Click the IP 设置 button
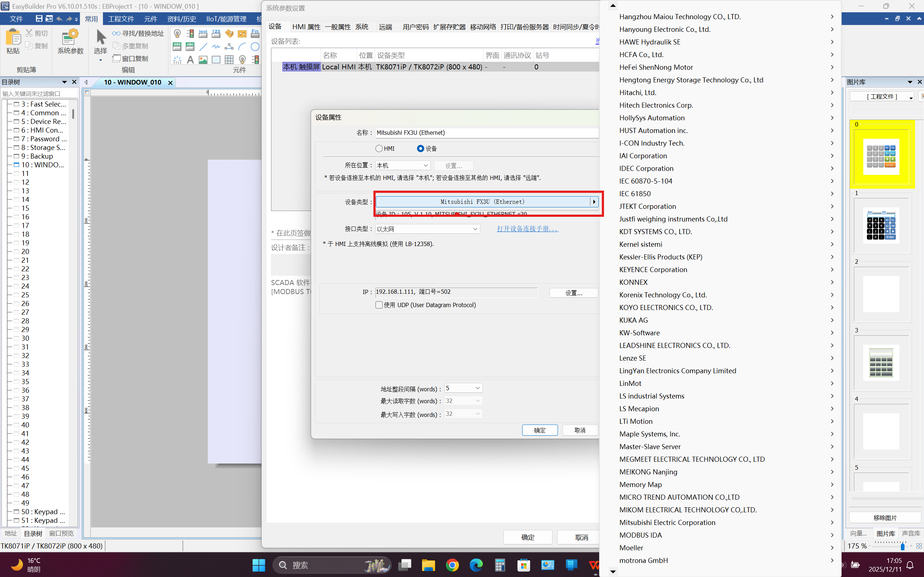The width and height of the screenshot is (924, 577). coord(573,293)
